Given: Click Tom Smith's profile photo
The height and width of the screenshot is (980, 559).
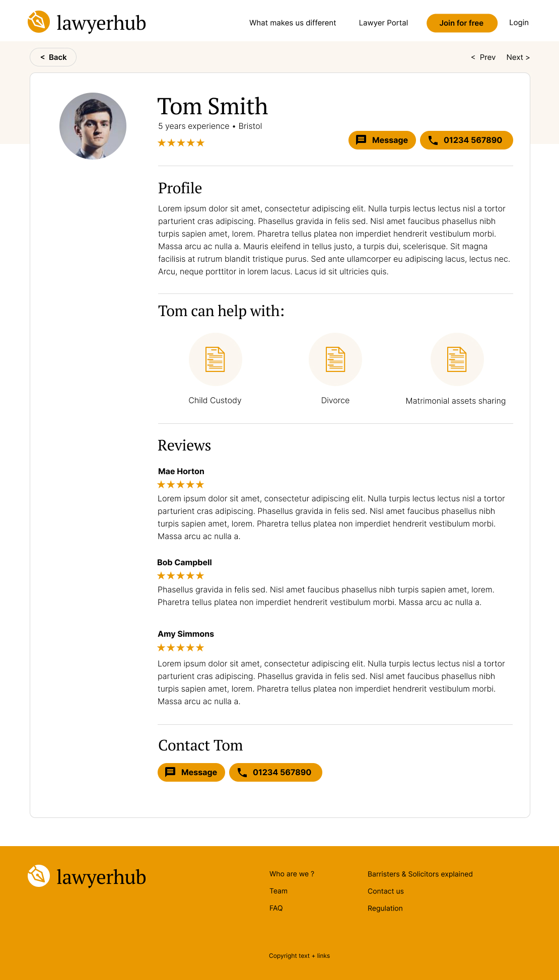Looking at the screenshot, I should pyautogui.click(x=93, y=125).
